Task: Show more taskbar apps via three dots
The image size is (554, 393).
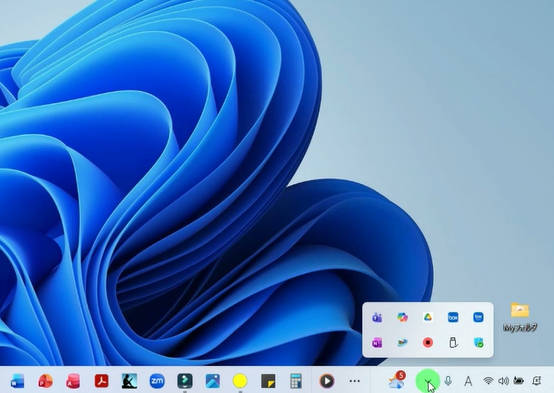Action: pos(354,381)
